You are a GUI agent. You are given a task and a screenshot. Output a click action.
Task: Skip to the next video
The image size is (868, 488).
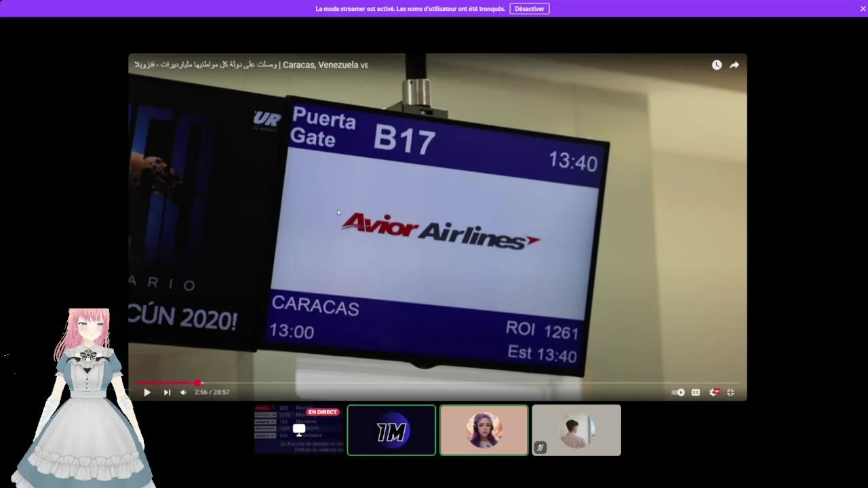167,392
